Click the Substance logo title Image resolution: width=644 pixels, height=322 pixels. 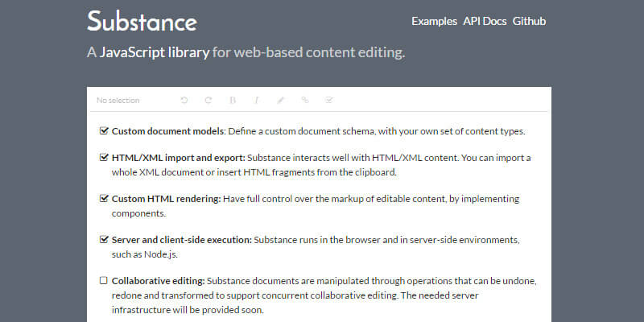142,21
